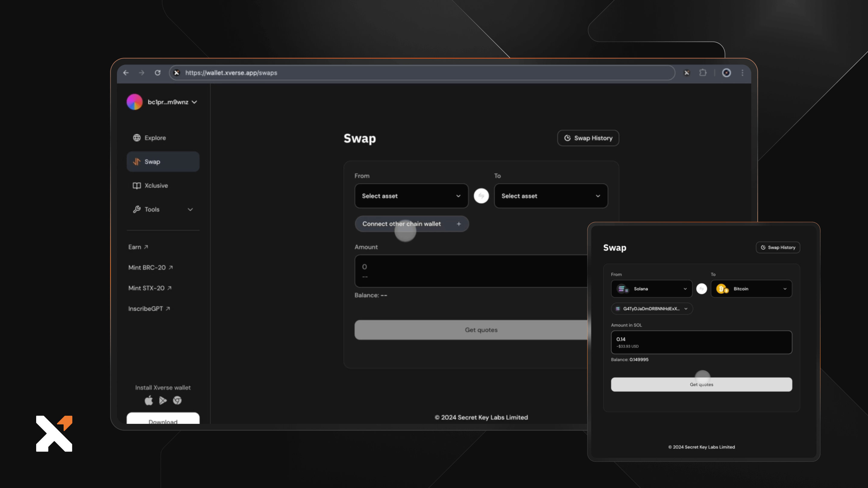Screen dimensions: 868x488
Task: Expand the Tools menu chevron
Action: pyautogui.click(x=190, y=209)
